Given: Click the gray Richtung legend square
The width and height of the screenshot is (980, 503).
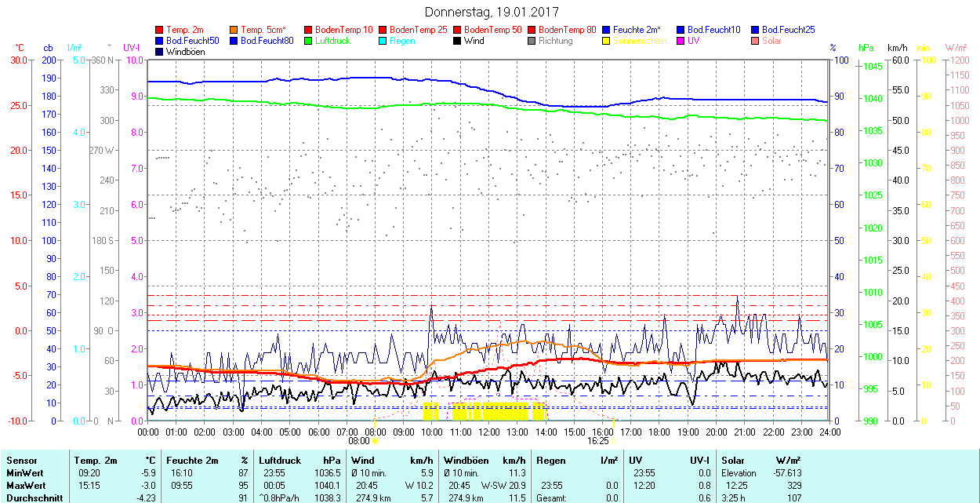Looking at the screenshot, I should 532,41.
